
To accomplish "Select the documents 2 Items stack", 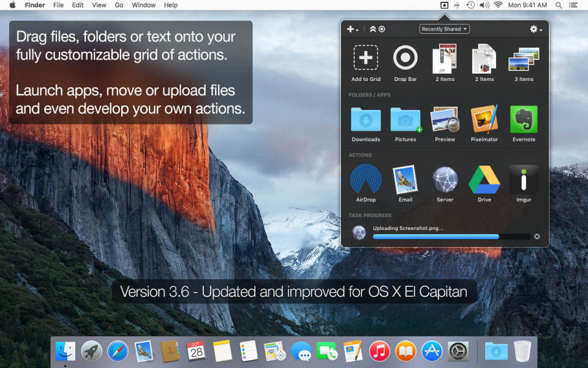I will [x=484, y=59].
